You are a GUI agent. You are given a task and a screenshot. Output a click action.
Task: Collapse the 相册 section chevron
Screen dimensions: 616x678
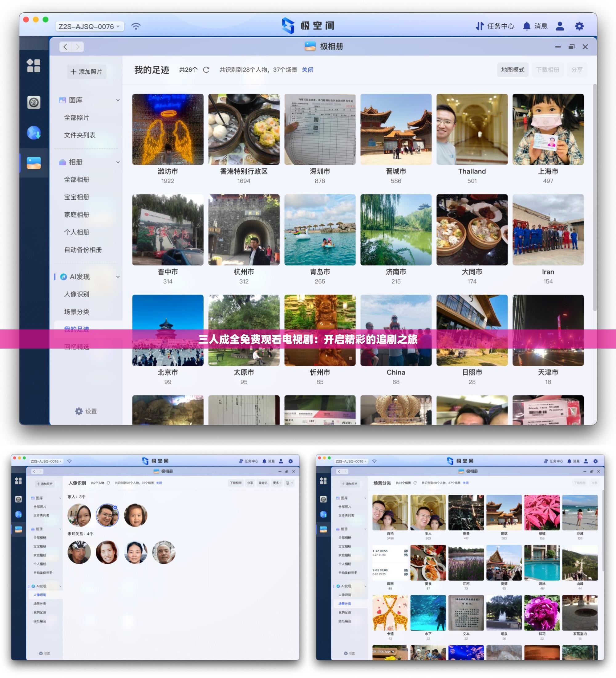118,162
